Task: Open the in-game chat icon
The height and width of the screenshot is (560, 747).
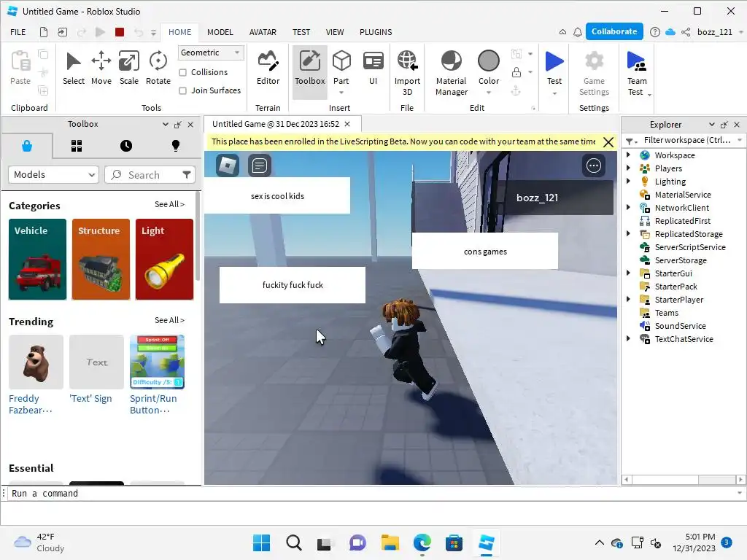Action: (x=260, y=166)
